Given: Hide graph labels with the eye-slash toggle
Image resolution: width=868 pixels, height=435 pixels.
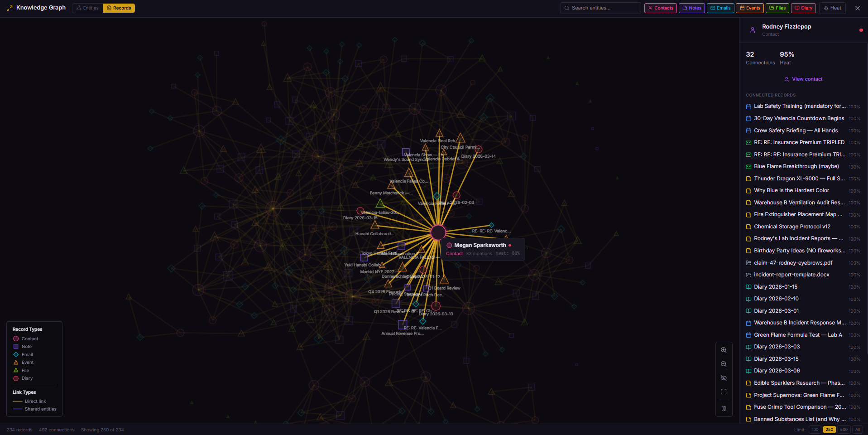Looking at the screenshot, I should tap(724, 377).
